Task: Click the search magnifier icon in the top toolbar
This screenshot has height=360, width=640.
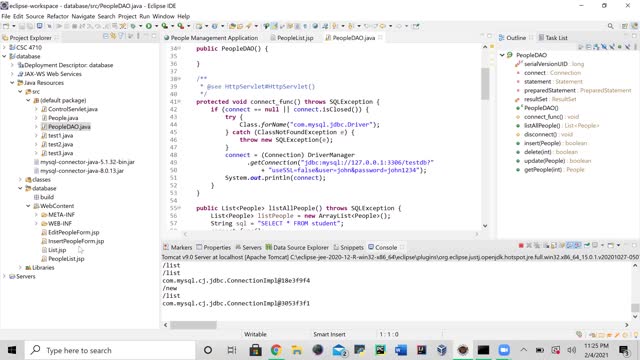Action: click(x=611, y=26)
